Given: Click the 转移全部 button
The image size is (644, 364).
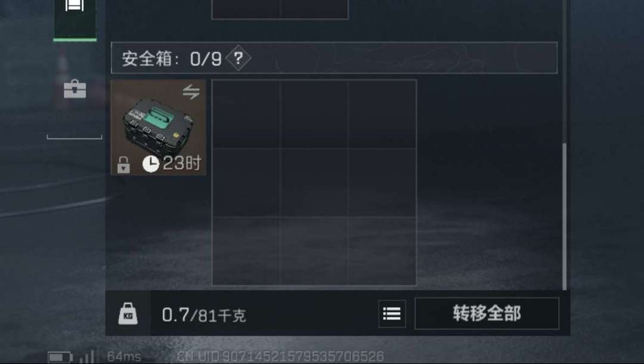Looking at the screenshot, I should coord(487,313).
